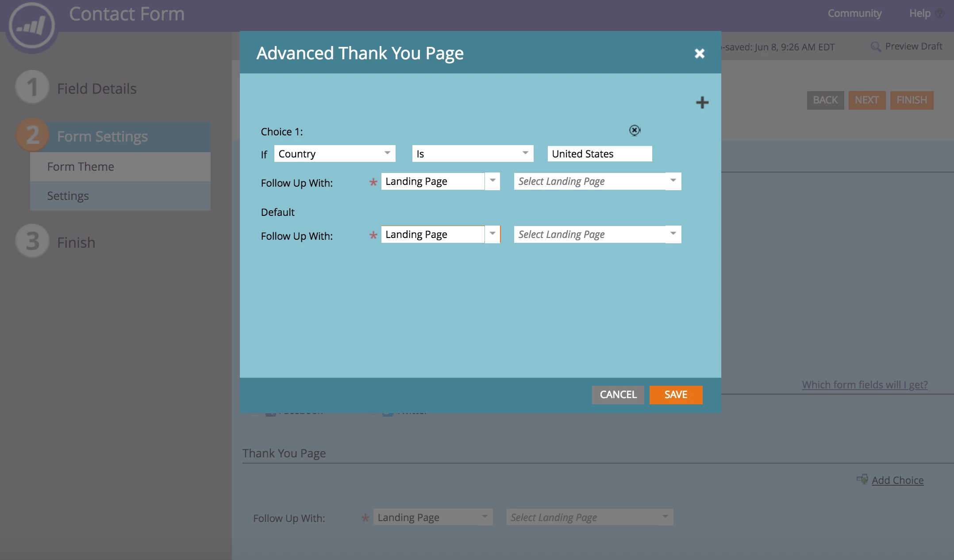Click the United States value field
The height and width of the screenshot is (560, 954).
pyautogui.click(x=599, y=154)
